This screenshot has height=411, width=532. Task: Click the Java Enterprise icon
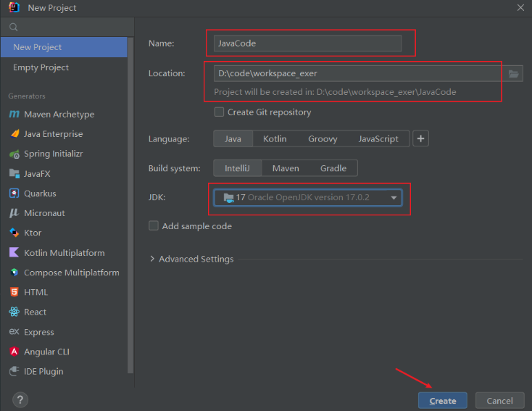point(14,133)
